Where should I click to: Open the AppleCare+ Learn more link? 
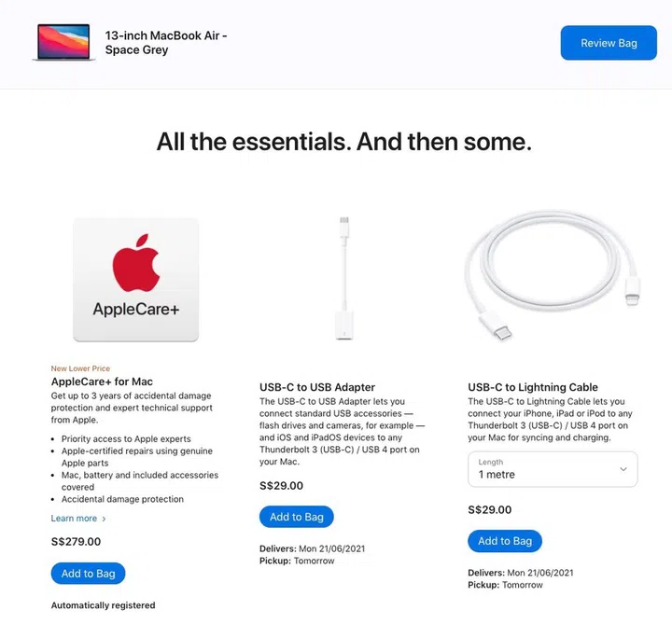click(75, 519)
